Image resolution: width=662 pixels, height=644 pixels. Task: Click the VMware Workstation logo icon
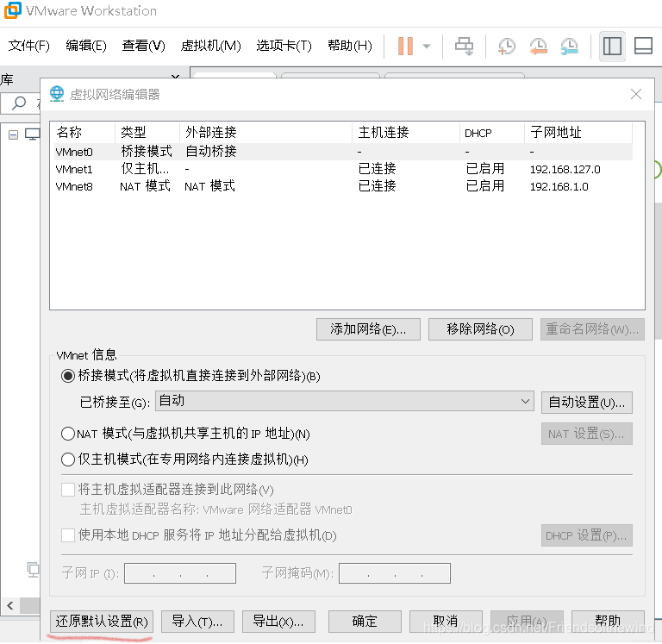click(12, 10)
